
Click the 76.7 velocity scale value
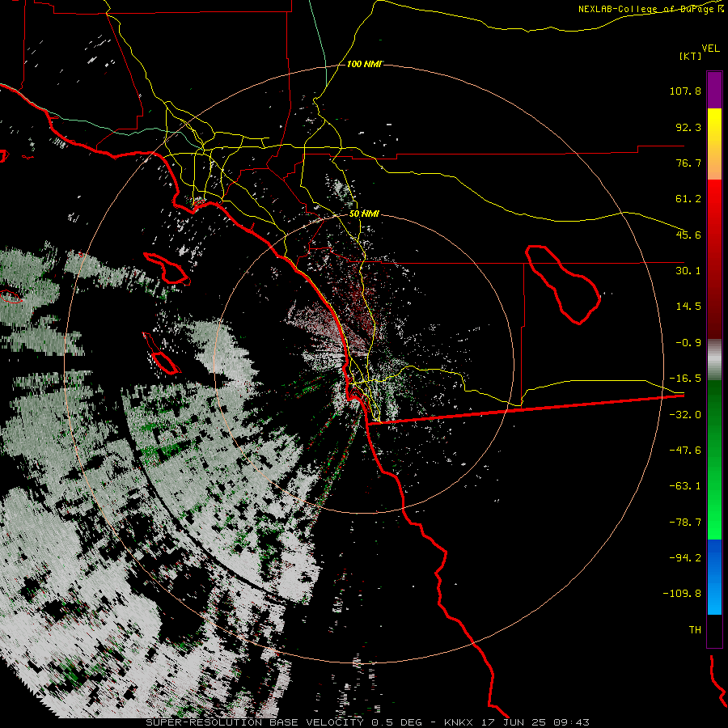[688, 163]
